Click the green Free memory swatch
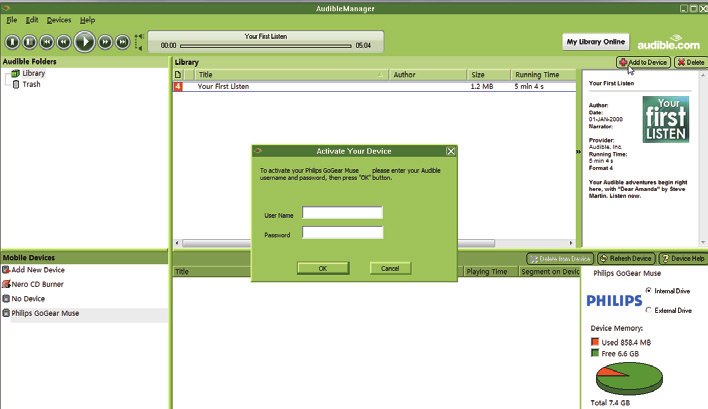 tap(595, 353)
